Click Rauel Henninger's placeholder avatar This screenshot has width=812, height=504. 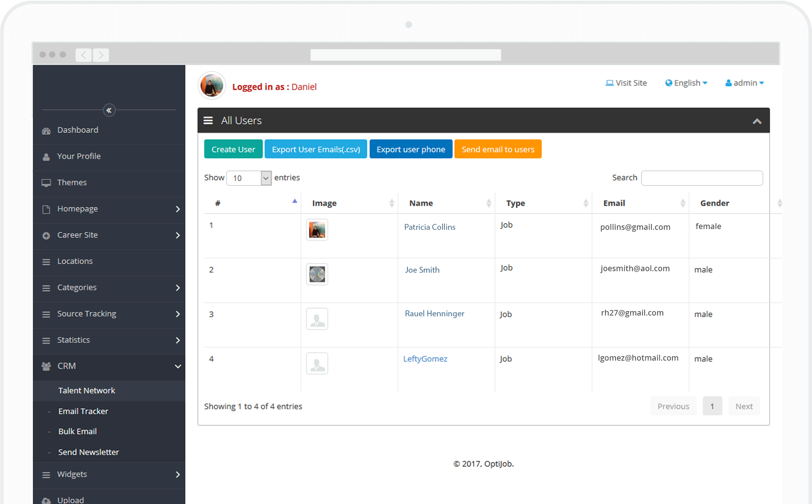coord(317,319)
